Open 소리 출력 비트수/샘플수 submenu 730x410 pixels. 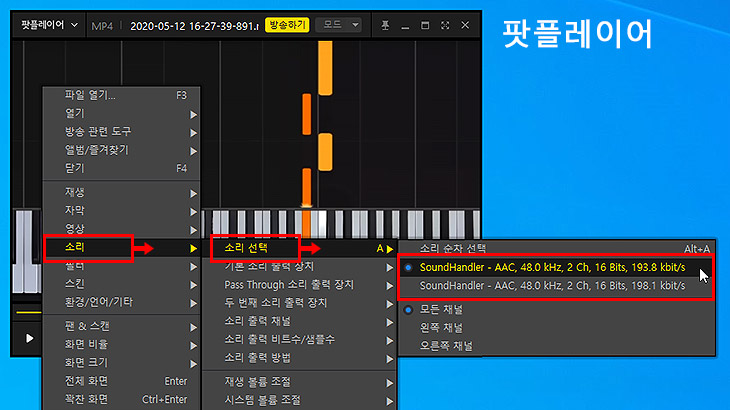point(299,340)
